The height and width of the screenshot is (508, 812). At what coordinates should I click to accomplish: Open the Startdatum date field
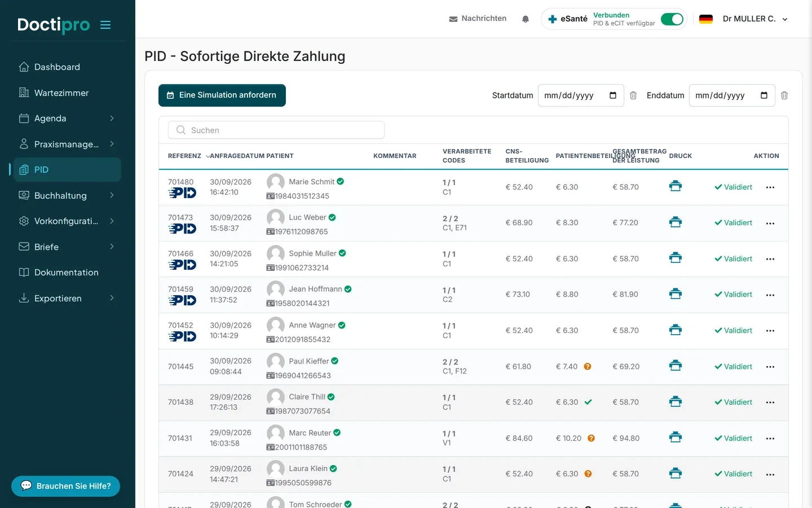tap(581, 95)
